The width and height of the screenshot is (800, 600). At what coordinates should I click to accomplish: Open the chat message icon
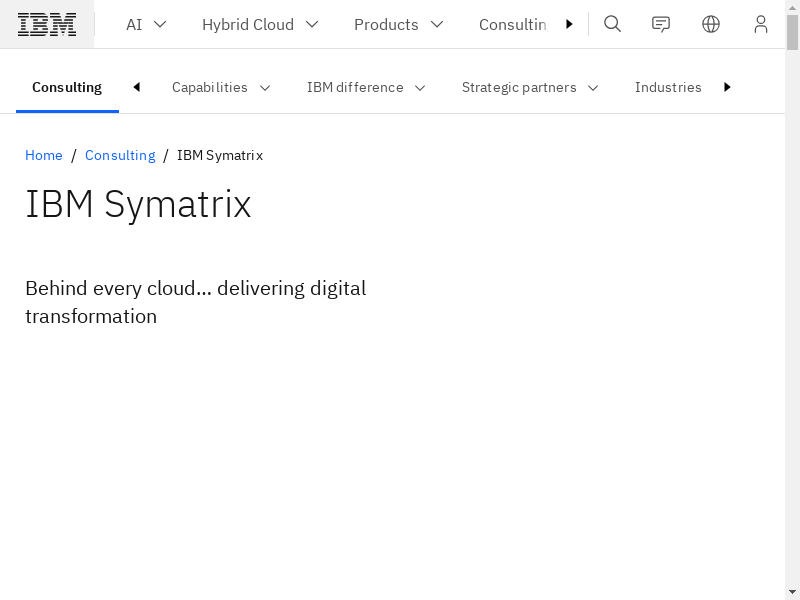(661, 24)
